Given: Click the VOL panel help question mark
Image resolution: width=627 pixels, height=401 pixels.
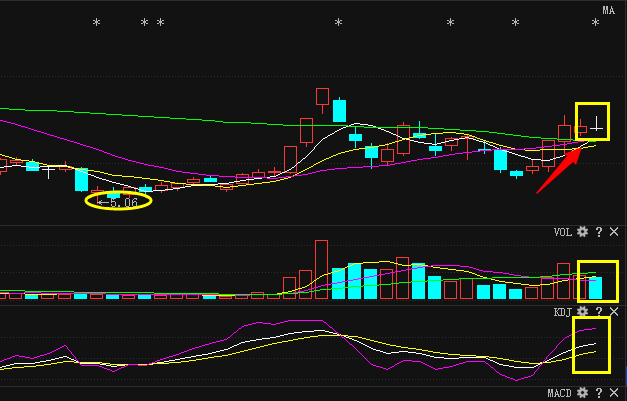Looking at the screenshot, I should pos(598,232).
